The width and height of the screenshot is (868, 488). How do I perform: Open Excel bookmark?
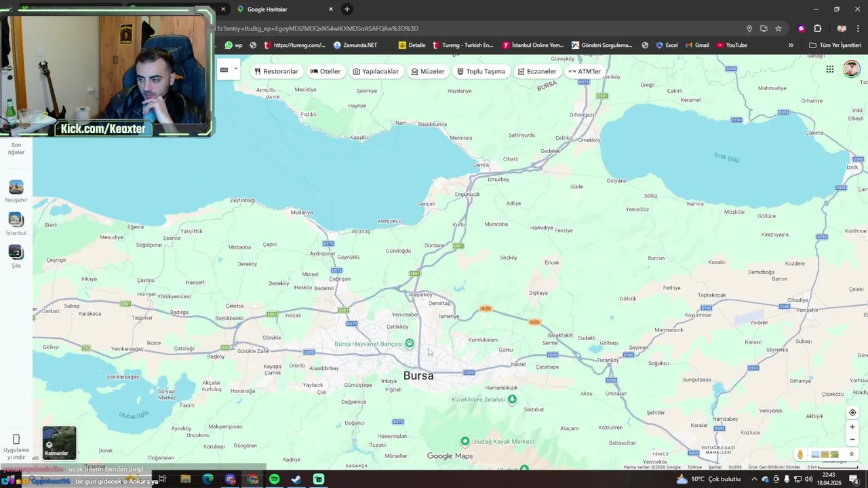pyautogui.click(x=667, y=45)
